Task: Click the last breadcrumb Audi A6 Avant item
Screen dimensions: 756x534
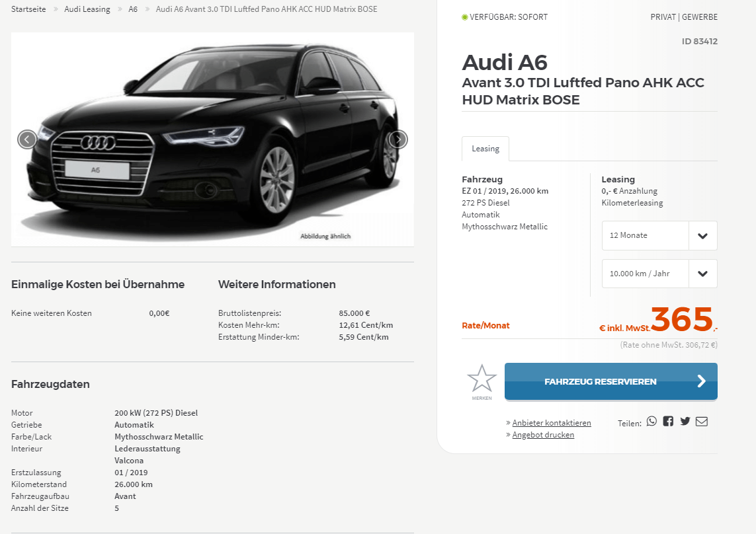Action: [x=267, y=9]
